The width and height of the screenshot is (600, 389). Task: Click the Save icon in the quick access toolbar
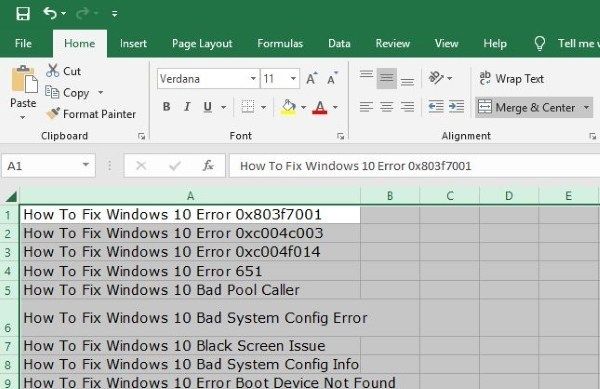[x=23, y=14]
